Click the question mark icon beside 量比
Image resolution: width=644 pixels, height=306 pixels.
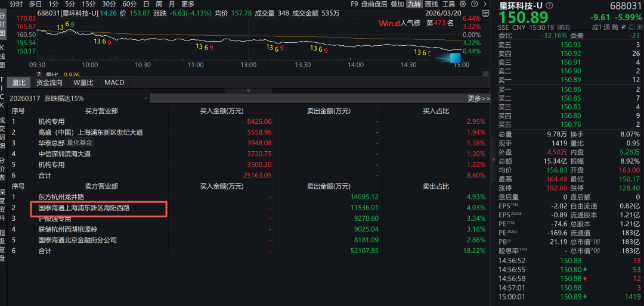(39, 74)
